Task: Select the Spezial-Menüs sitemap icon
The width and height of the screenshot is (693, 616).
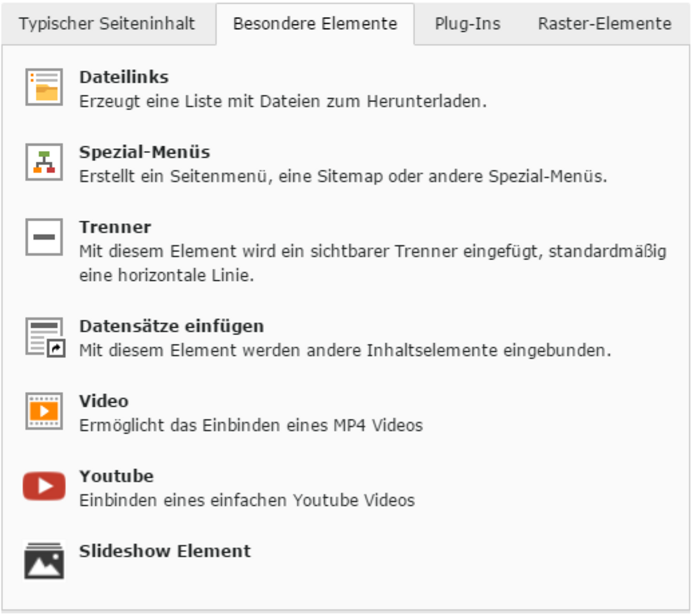Action: 44,162
